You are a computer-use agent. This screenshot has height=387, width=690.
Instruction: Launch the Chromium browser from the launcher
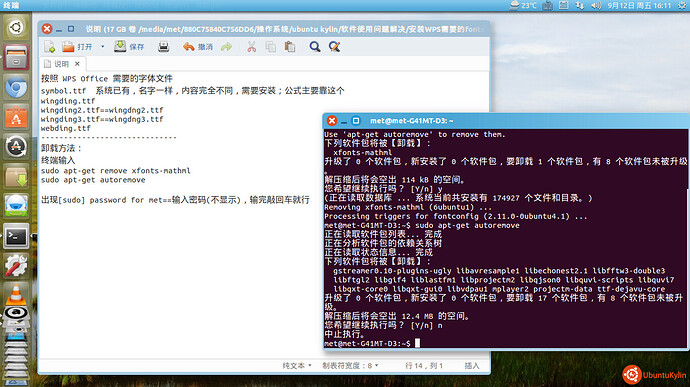(16, 87)
